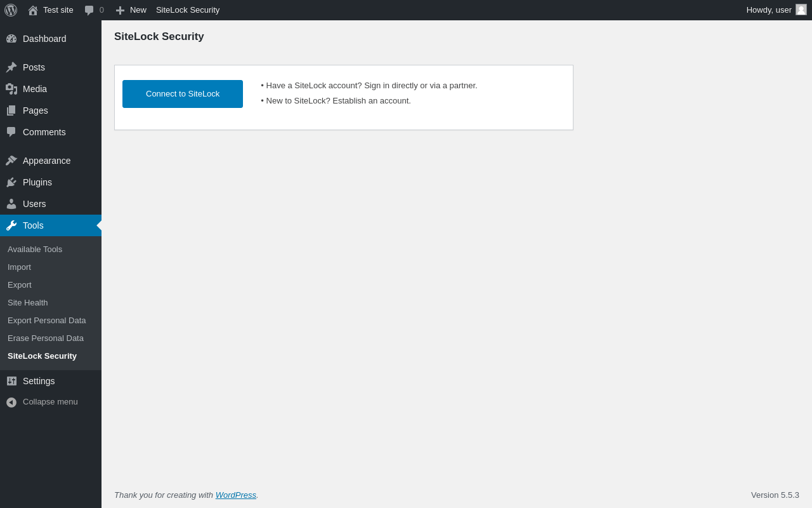Click SiteLock Security in the admin bar
Image resolution: width=812 pixels, height=508 pixels.
188,10
